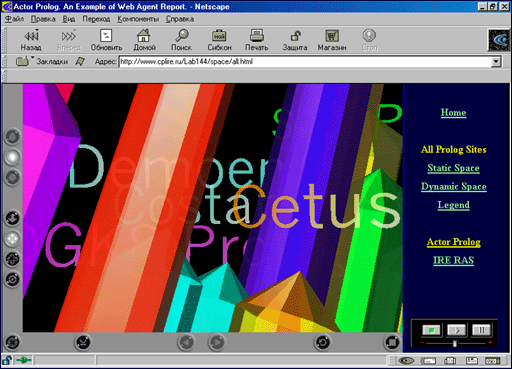Open the Магазин shop button
Image resolution: width=512 pixels, height=369 pixels.
pyautogui.click(x=332, y=40)
